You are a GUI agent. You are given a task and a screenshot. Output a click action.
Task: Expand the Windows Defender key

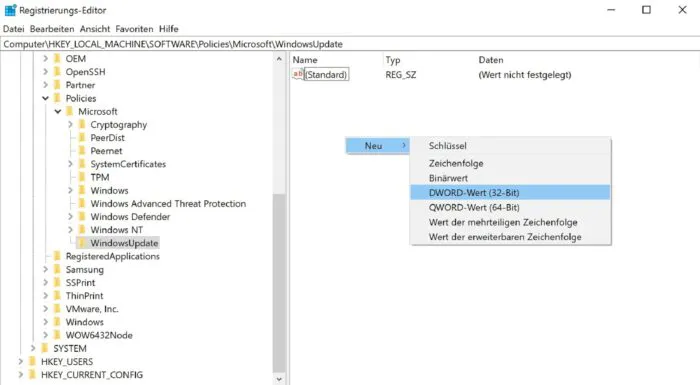71,217
